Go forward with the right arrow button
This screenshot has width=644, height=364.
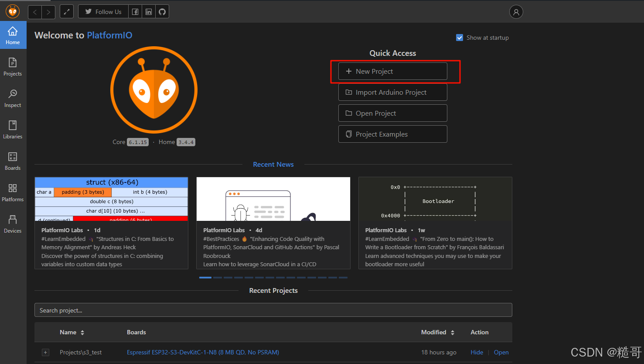[48, 12]
